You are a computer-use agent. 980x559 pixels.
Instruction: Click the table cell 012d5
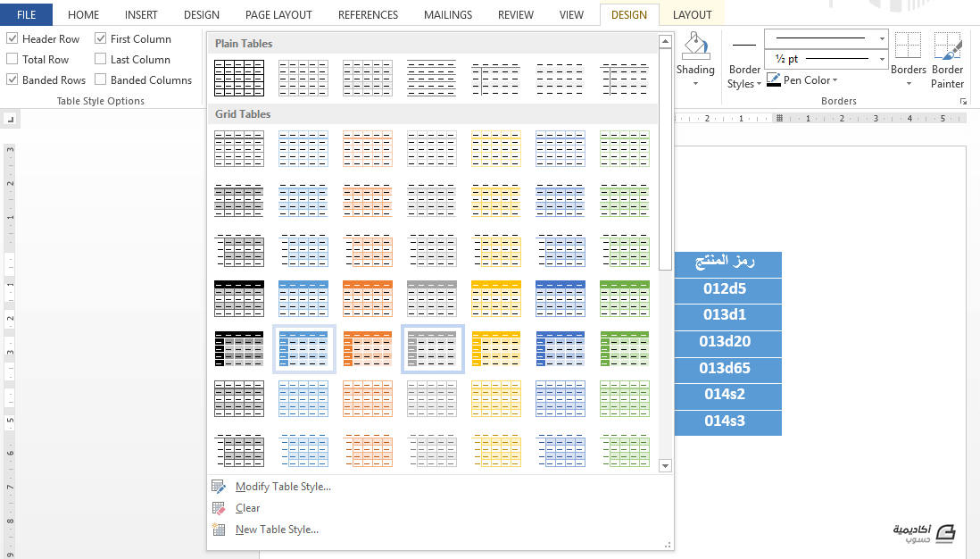click(x=728, y=289)
